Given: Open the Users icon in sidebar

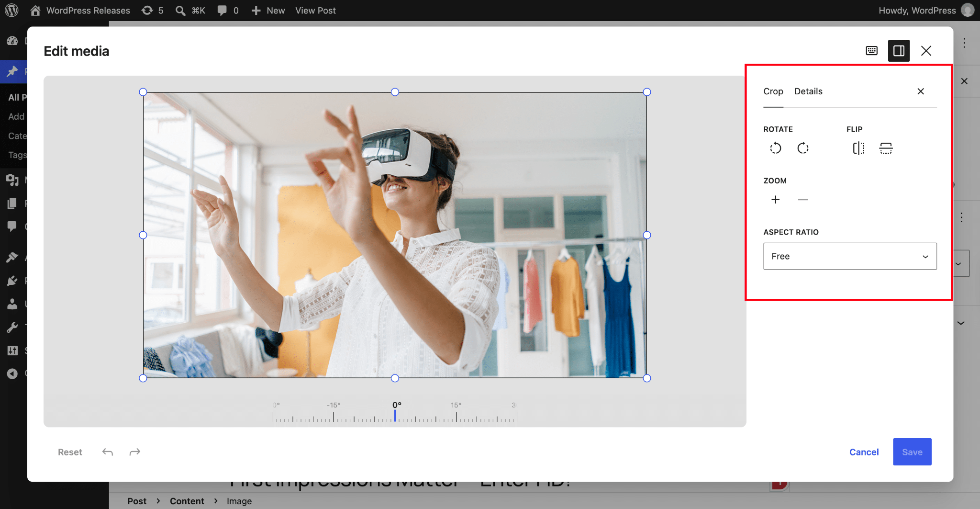Looking at the screenshot, I should pos(12,304).
